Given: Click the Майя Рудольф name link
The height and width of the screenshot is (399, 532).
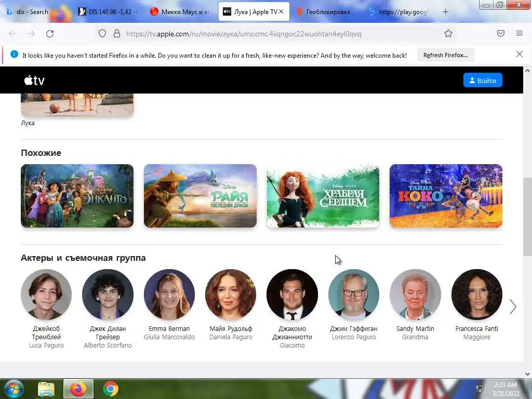Looking at the screenshot, I should [231, 329].
